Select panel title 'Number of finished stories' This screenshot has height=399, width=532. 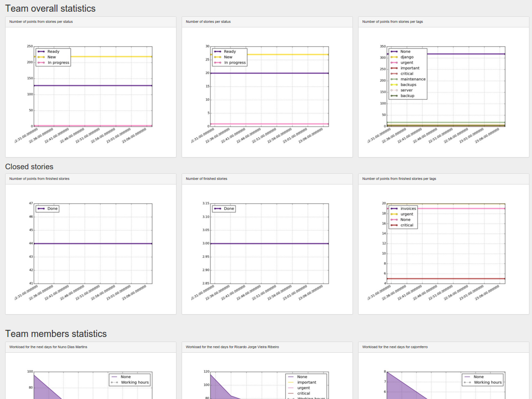[206, 178]
